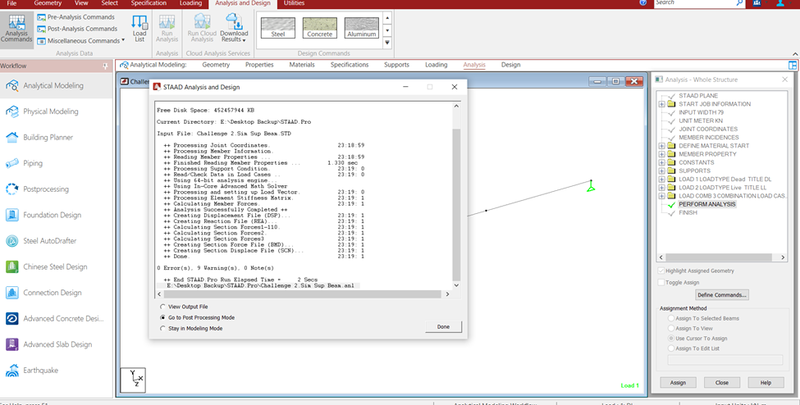Open Download Results dropdown
Viewport: 800px width, 405px height.
point(234,29)
